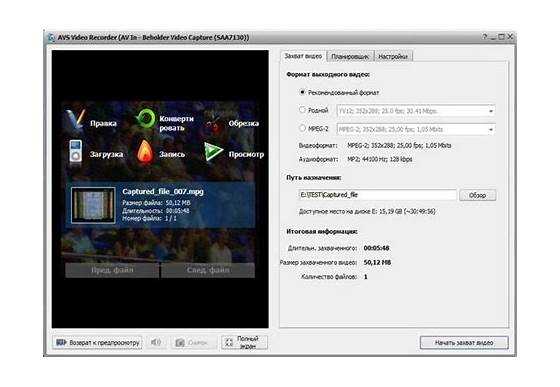Open the Захват видео tab

(303, 56)
